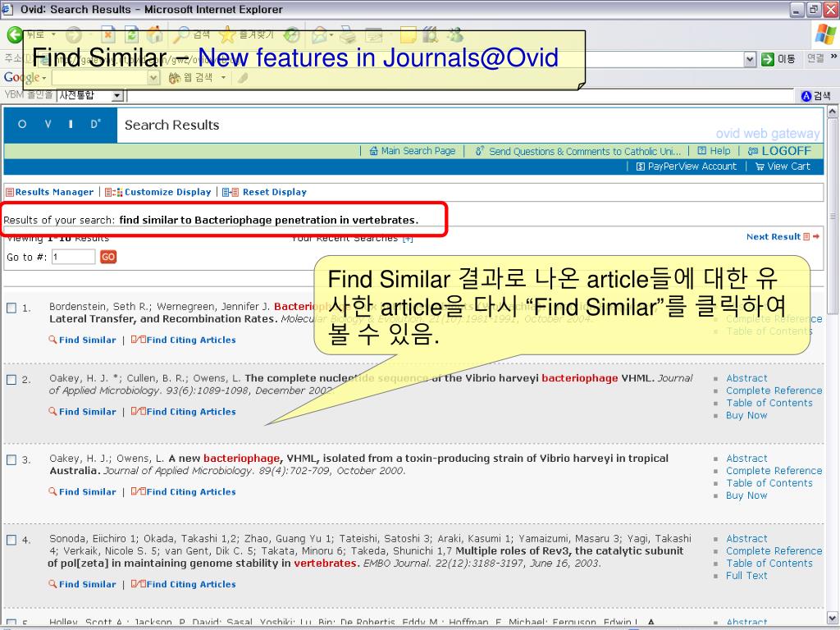Click the page scrollbar down arrow
This screenshot has height=630, width=840.
833,617
